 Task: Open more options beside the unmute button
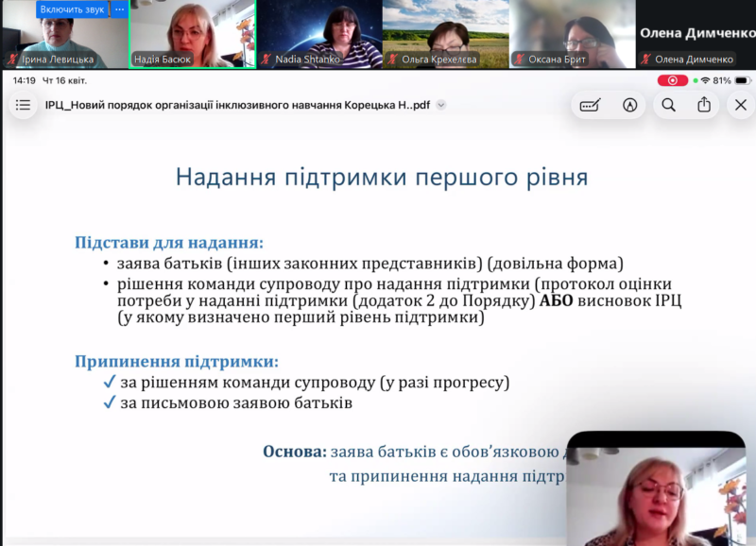(120, 9)
